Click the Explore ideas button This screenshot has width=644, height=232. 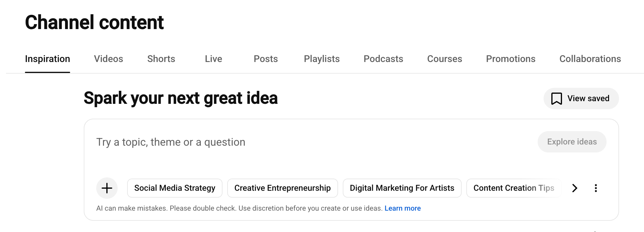tap(572, 142)
